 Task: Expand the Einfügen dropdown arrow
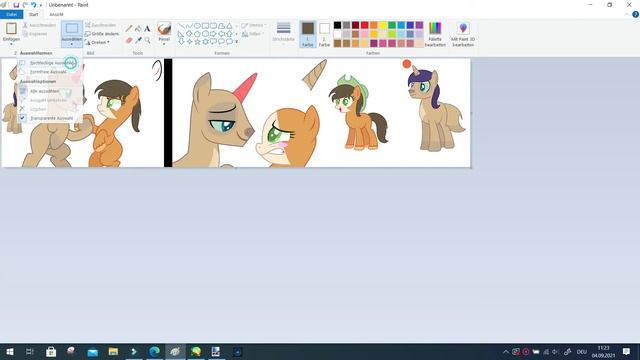[11, 44]
